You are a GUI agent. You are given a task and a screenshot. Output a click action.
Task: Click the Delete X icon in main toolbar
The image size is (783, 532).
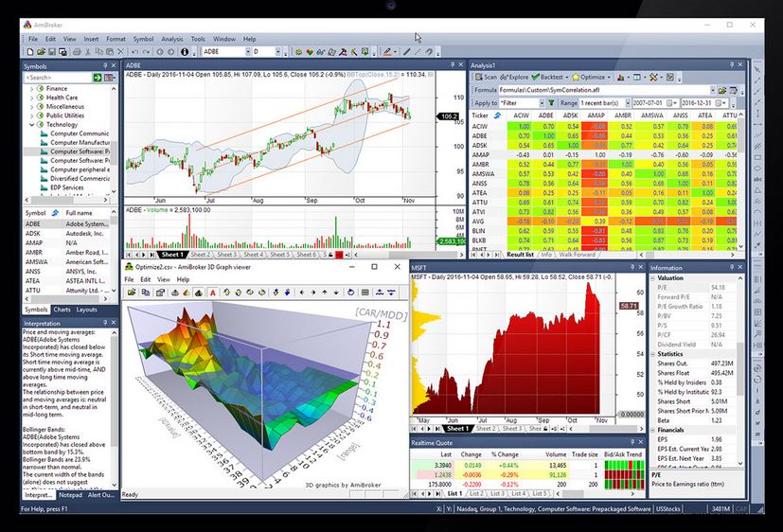(x=120, y=51)
